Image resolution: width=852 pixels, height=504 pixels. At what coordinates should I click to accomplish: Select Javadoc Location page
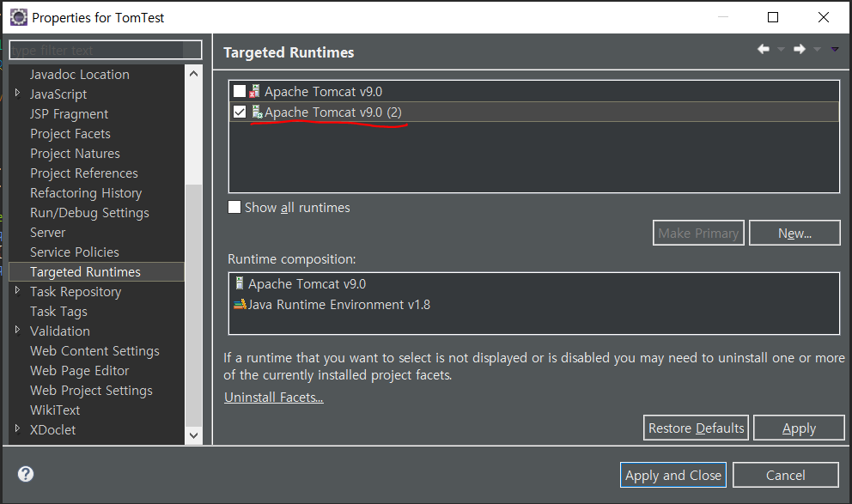(x=79, y=75)
